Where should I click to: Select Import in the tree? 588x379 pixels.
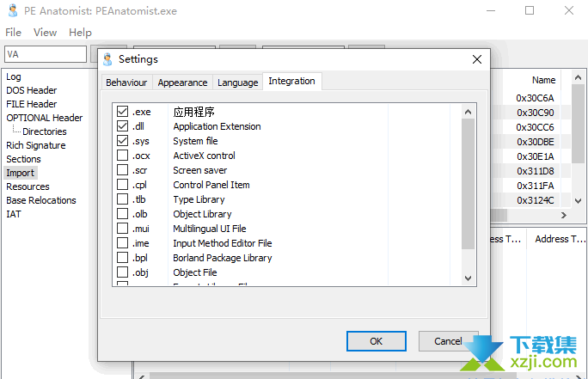pyautogui.click(x=21, y=173)
